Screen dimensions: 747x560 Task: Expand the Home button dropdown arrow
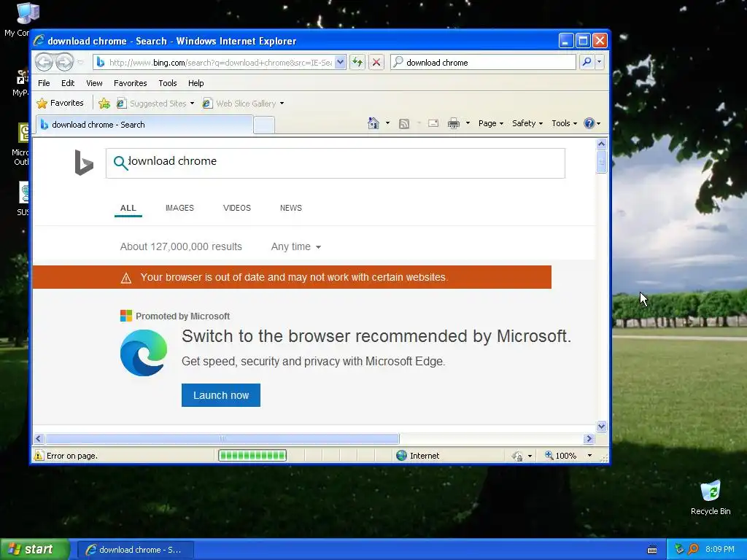pos(387,123)
